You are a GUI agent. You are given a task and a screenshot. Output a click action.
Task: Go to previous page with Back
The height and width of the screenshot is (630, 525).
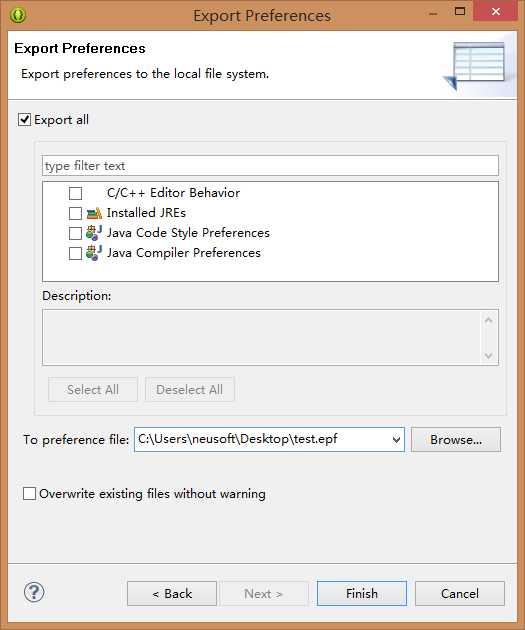[x=172, y=593]
